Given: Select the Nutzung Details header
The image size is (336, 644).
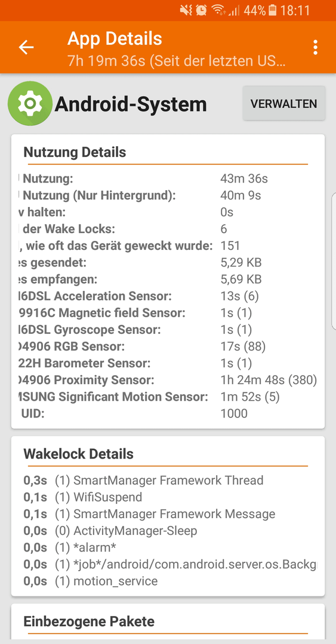Looking at the screenshot, I should [75, 152].
